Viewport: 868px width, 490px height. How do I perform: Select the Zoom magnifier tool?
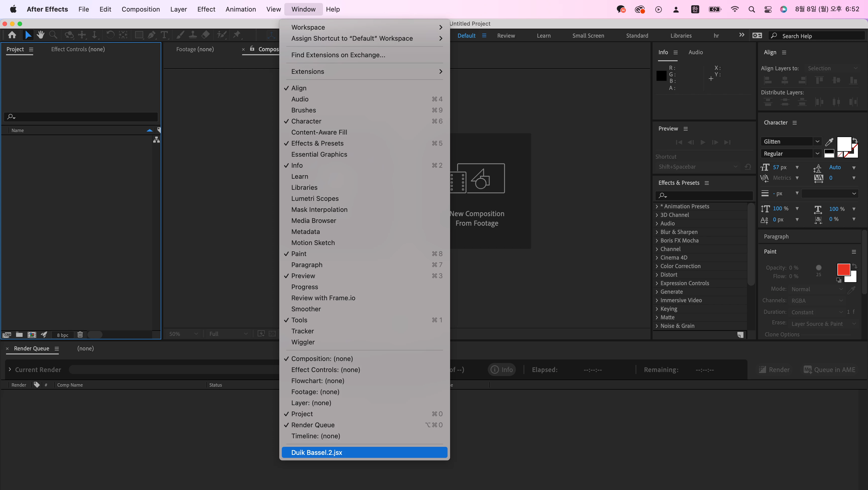53,35
